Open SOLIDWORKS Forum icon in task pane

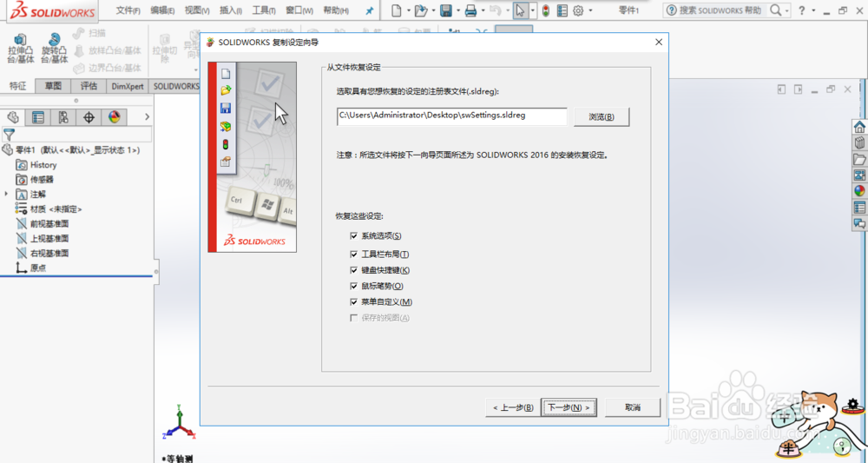tap(859, 223)
